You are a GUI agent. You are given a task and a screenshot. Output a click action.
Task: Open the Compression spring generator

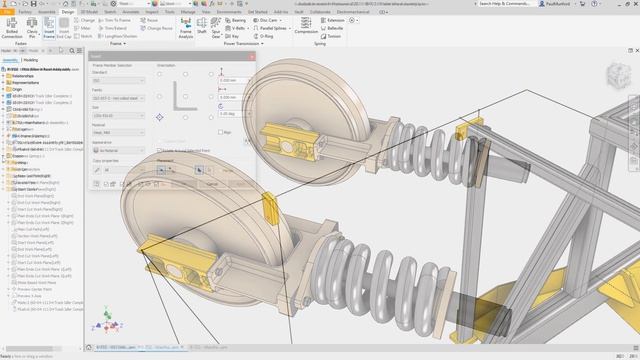pyautogui.click(x=306, y=26)
